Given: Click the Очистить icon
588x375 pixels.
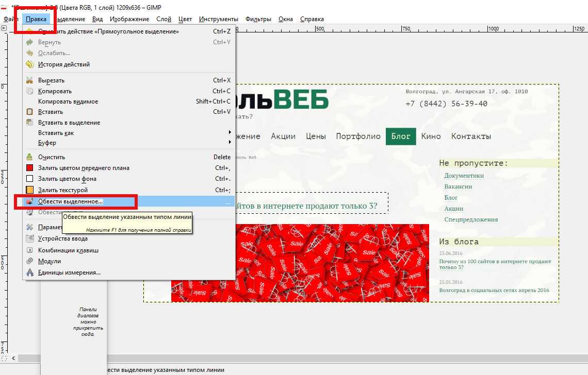Looking at the screenshot, I should click(x=29, y=157).
